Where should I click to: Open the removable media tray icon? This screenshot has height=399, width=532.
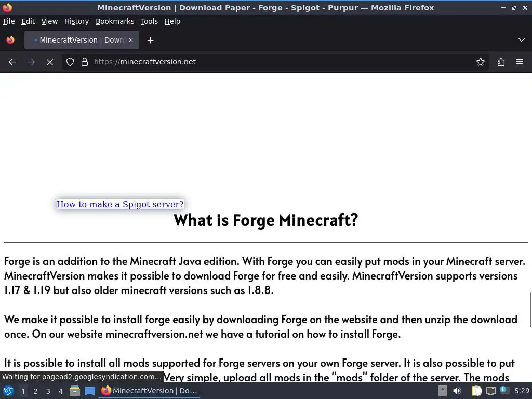pos(443,391)
